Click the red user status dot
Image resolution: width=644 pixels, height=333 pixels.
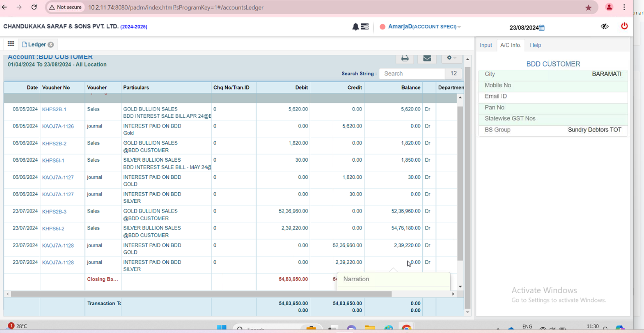(382, 27)
